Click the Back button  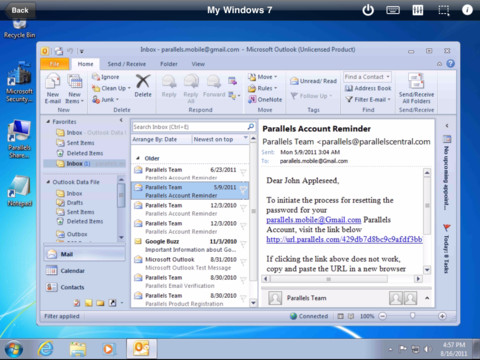pyautogui.click(x=19, y=10)
